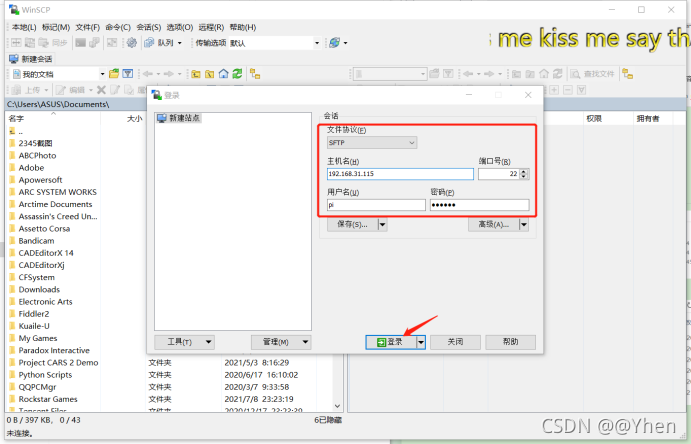Click the user name field containing pi
Image resolution: width=691 pixels, height=444 pixels.
click(x=376, y=205)
